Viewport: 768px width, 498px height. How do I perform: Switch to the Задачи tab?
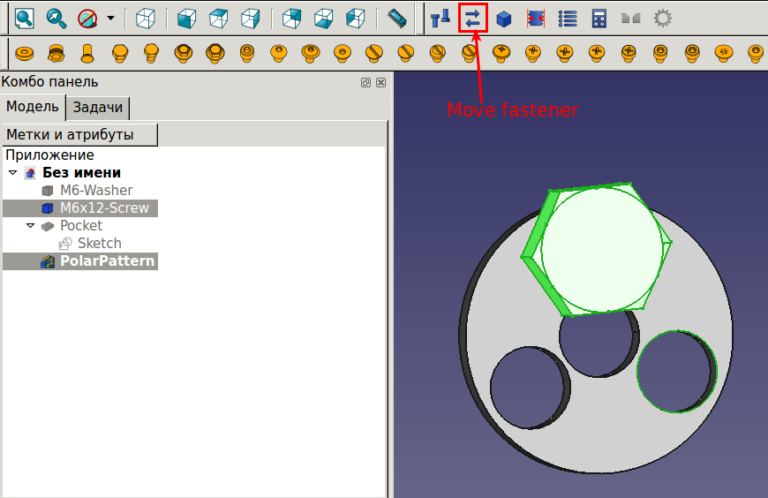(x=98, y=107)
